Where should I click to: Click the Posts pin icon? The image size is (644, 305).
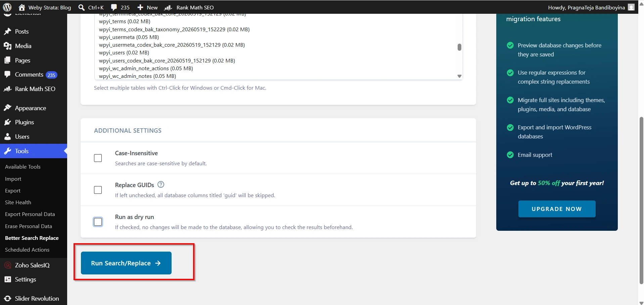click(7, 31)
